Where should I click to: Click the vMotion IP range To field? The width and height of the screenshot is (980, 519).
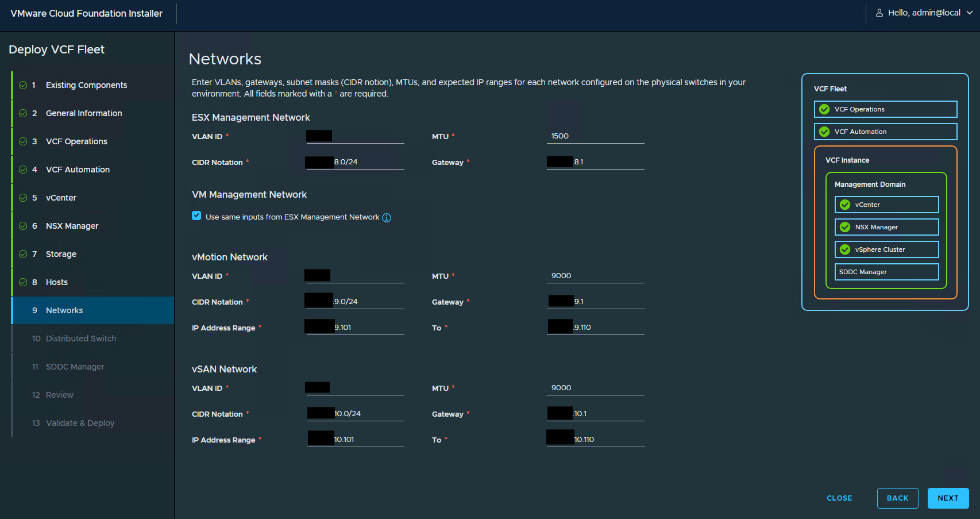click(596, 328)
